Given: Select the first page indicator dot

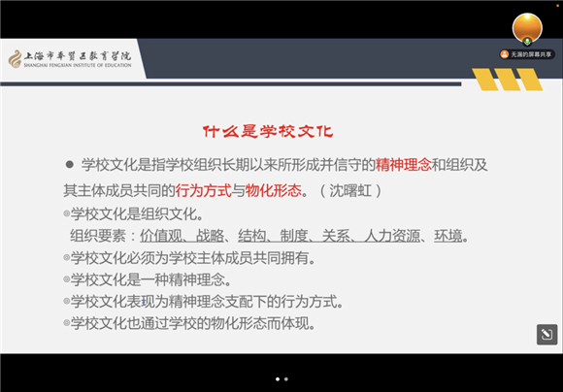Looking at the screenshot, I should [278, 379].
